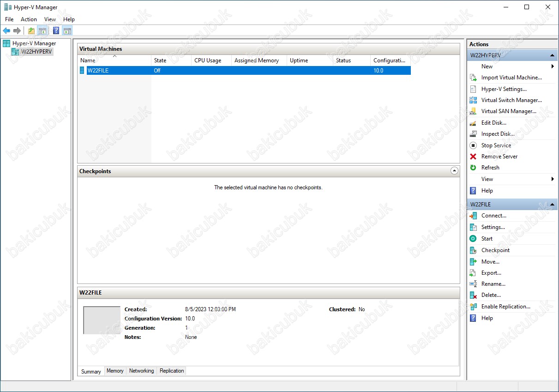
Task: Open Help under W22HYPERV actions
Action: pyautogui.click(x=487, y=191)
